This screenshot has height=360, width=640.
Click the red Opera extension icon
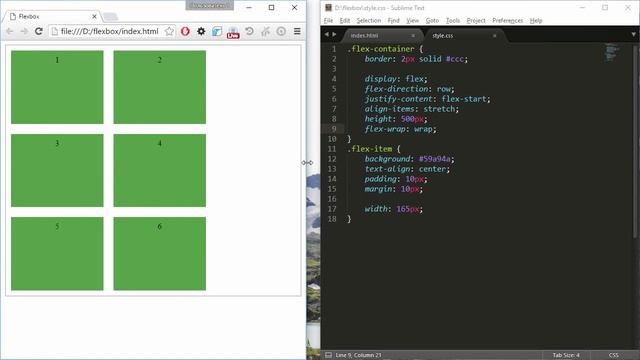tap(185, 31)
